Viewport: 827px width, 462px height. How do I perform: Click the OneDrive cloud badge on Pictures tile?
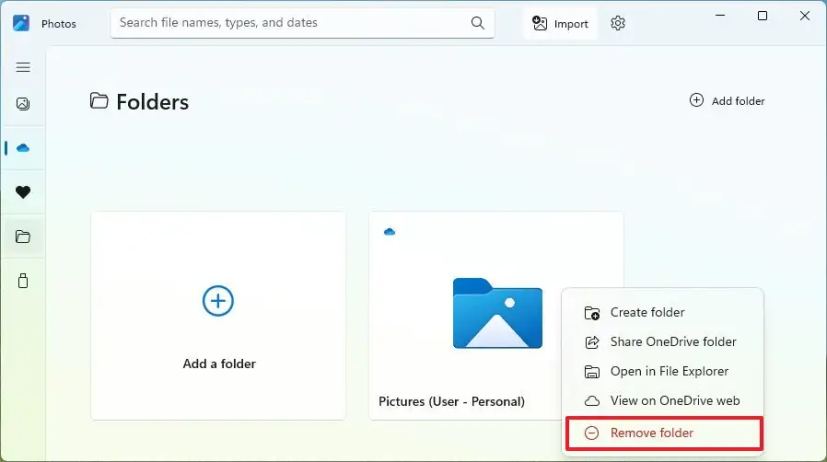coord(389,232)
